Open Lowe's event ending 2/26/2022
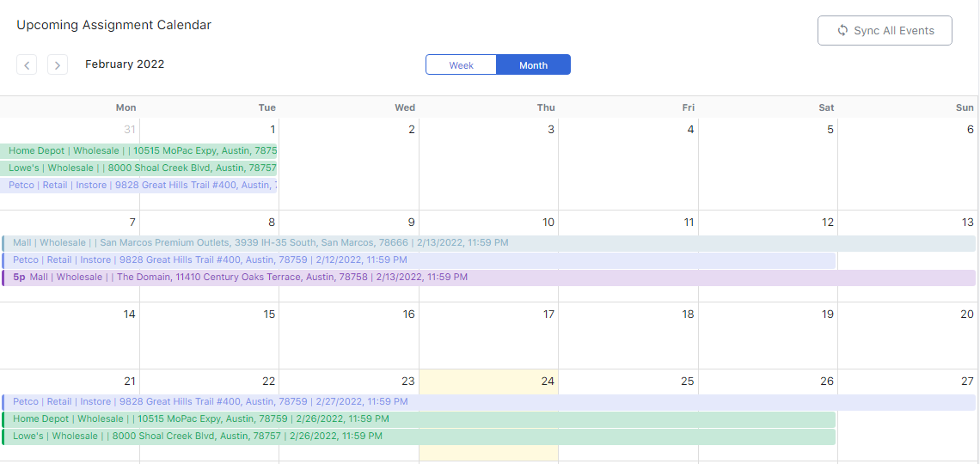980x464 pixels. (x=419, y=437)
